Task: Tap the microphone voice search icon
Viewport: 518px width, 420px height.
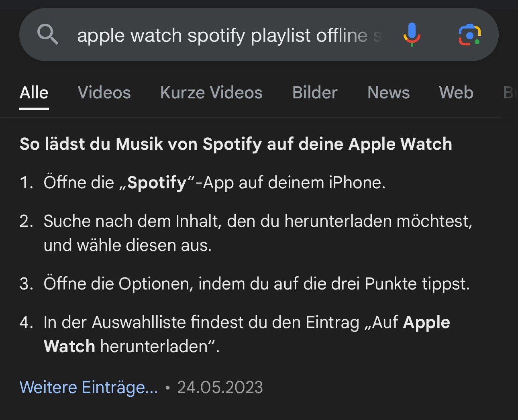Action: point(412,35)
